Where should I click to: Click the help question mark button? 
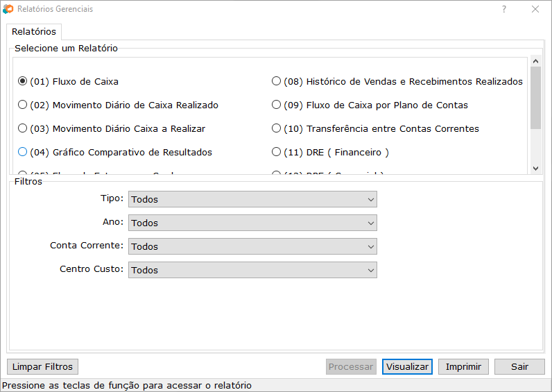click(504, 10)
